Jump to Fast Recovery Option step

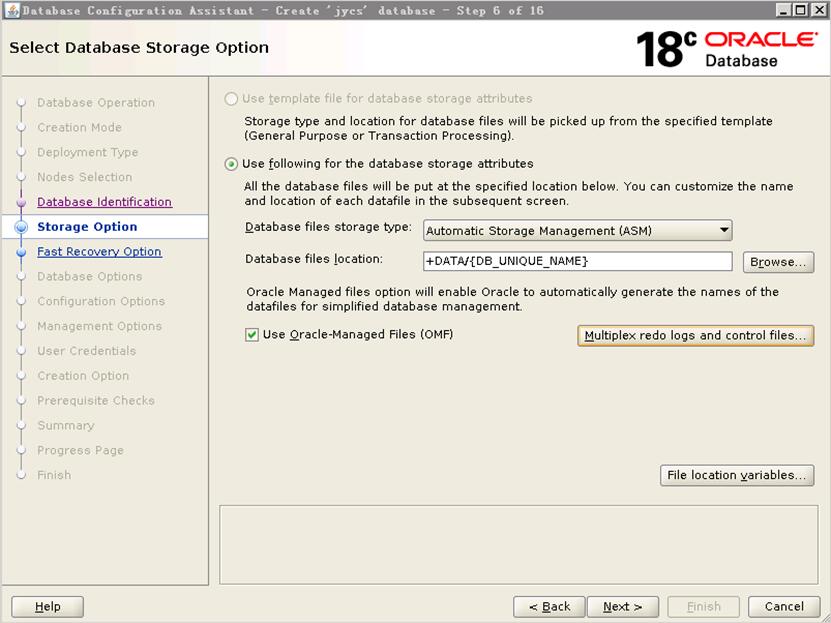point(99,252)
